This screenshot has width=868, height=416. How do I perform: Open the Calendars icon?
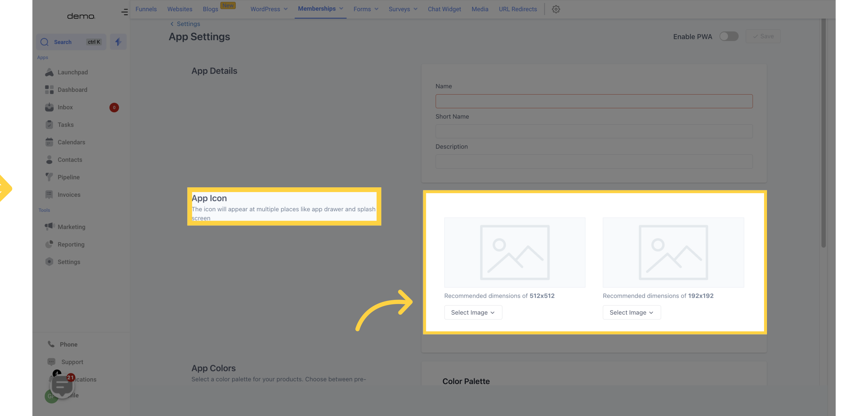pos(49,142)
